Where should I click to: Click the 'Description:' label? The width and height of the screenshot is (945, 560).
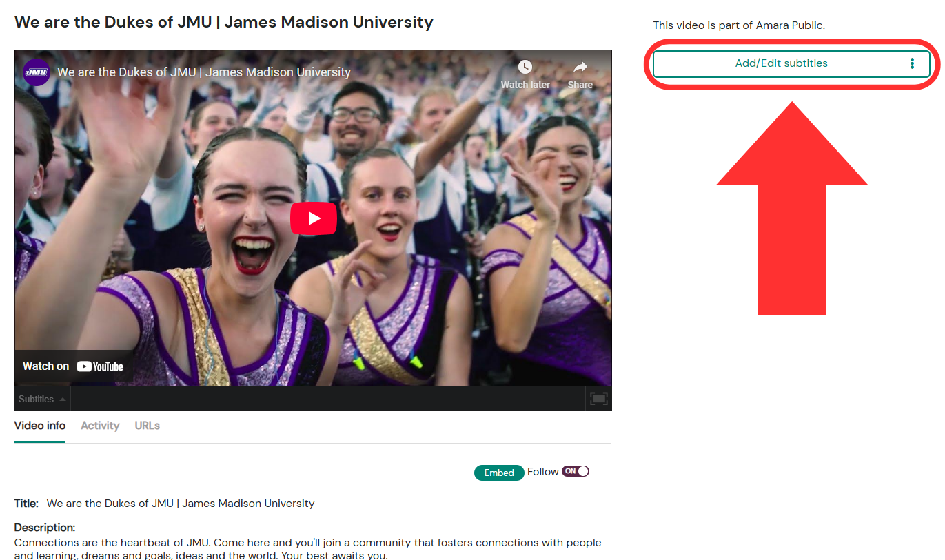coord(45,528)
